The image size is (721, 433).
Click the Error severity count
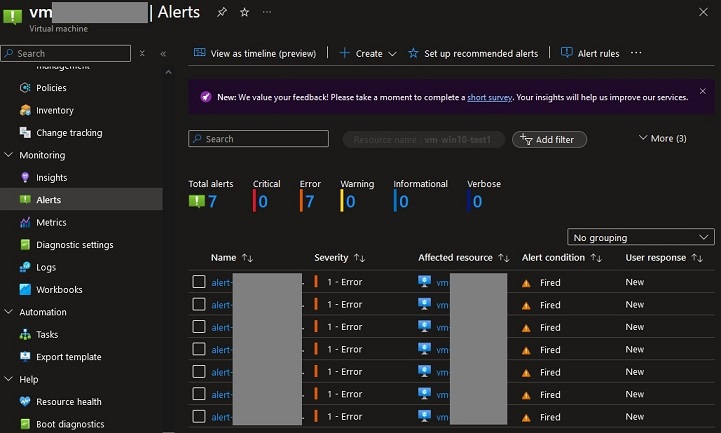pyautogui.click(x=309, y=201)
